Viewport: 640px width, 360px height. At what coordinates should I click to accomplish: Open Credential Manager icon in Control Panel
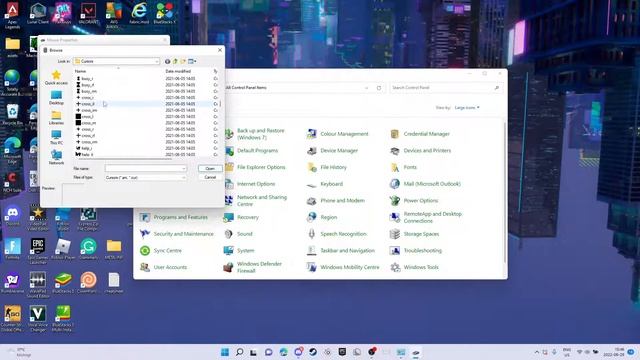coord(395,134)
